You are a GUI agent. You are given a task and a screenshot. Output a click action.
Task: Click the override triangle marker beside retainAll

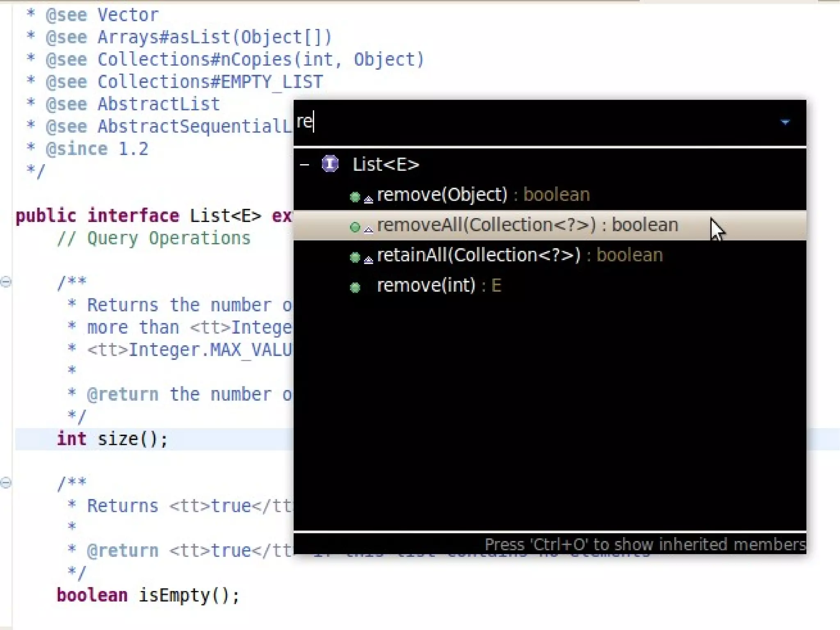point(368,260)
